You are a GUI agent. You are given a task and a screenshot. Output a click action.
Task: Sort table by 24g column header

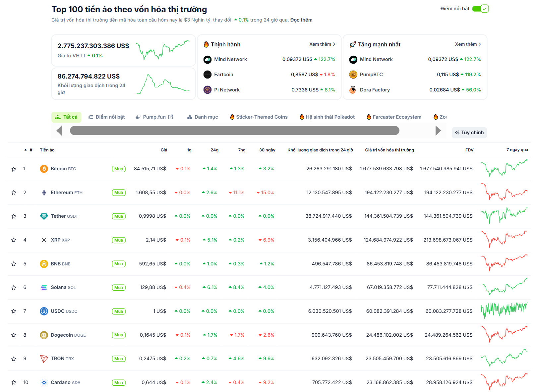tap(214, 150)
